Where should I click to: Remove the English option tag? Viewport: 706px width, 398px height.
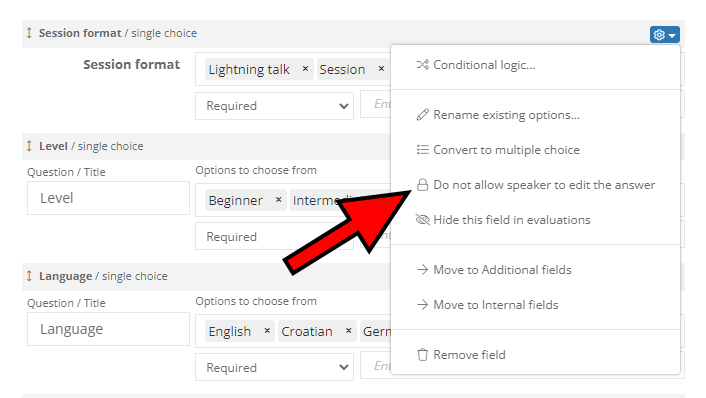coord(267,330)
